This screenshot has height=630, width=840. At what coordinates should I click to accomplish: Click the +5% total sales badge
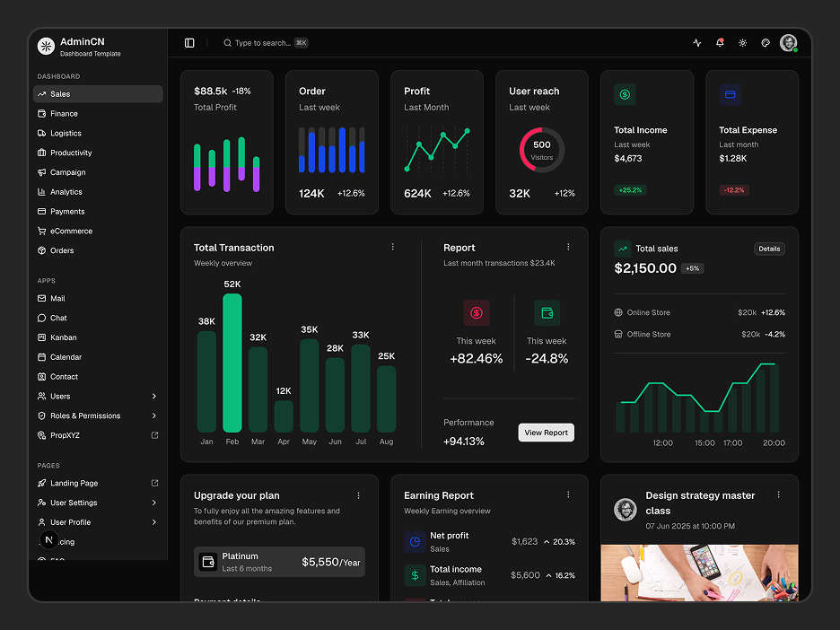coord(692,268)
